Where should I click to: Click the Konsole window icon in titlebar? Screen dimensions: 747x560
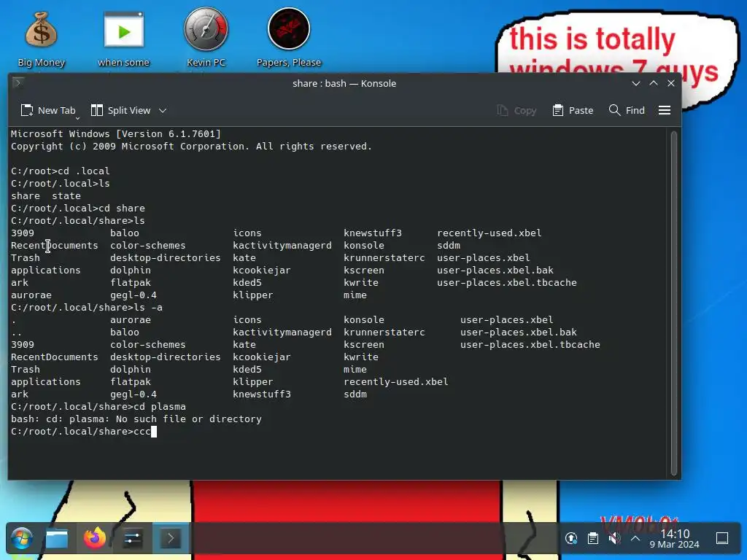point(18,83)
